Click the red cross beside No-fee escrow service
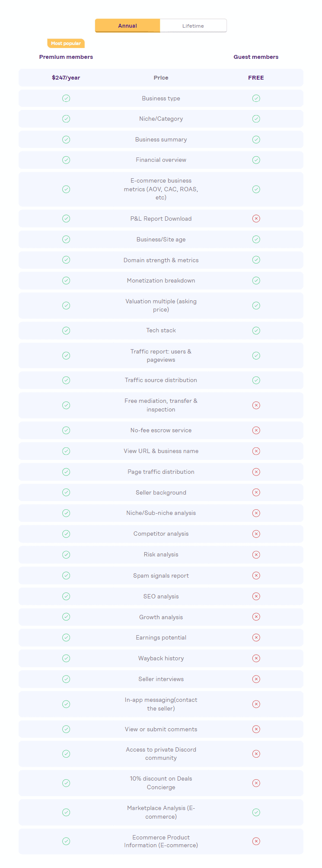The image size is (322, 868). pyautogui.click(x=256, y=430)
